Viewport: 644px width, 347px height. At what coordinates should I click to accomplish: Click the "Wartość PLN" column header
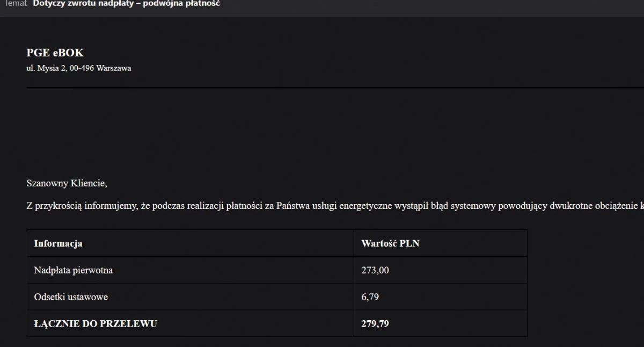[x=390, y=243]
